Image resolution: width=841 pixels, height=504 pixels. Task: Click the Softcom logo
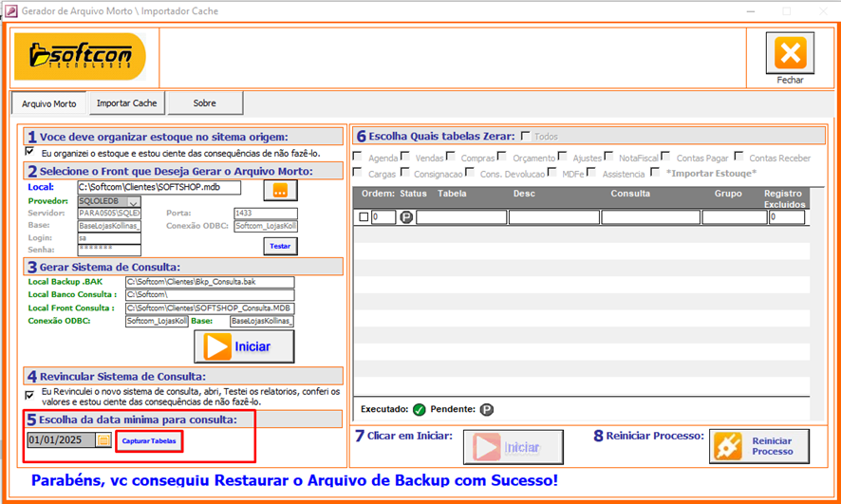80,56
